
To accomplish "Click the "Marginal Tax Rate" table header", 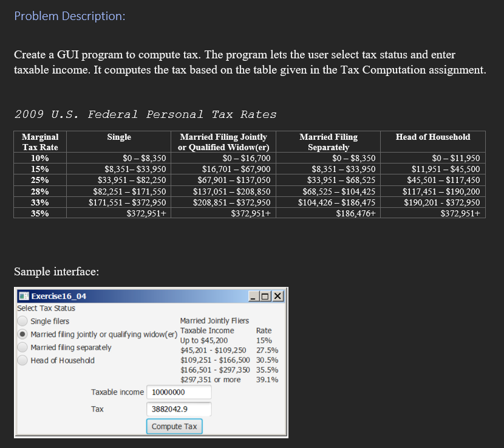I will [x=39, y=142].
